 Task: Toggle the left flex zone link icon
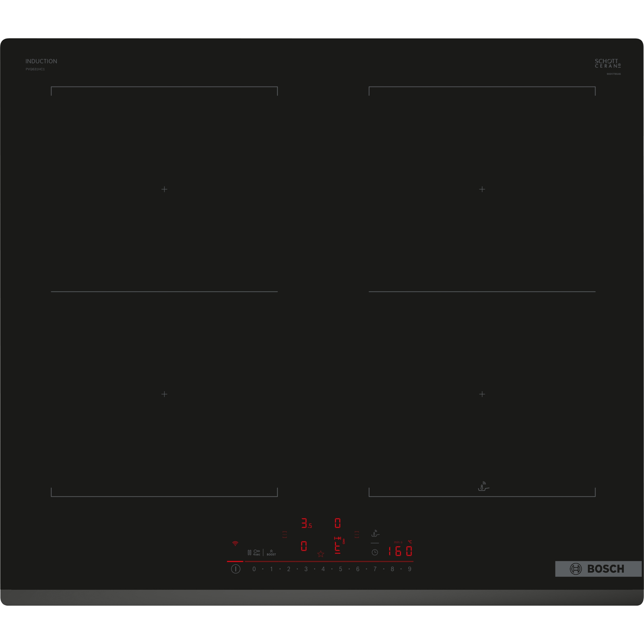285,535
